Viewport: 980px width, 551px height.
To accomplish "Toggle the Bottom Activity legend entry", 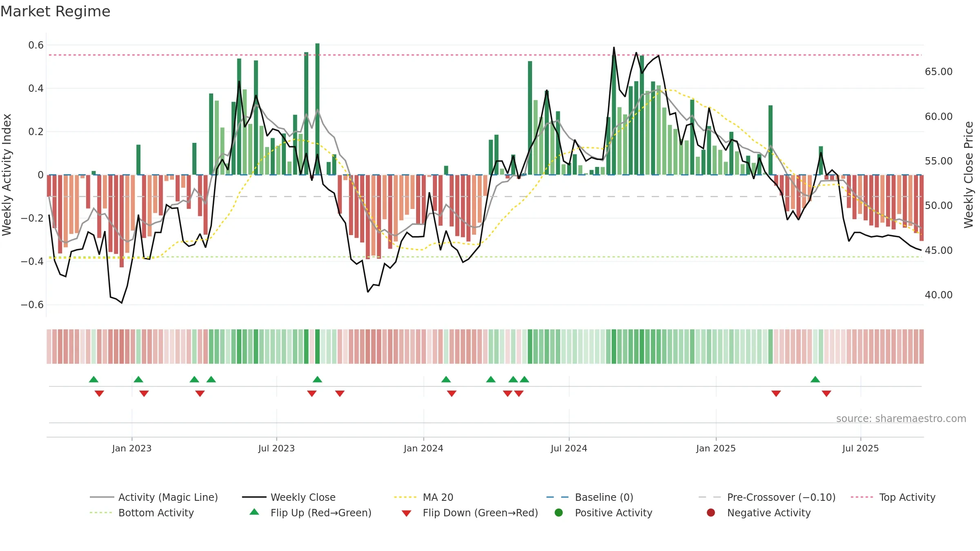I will 142,513.
